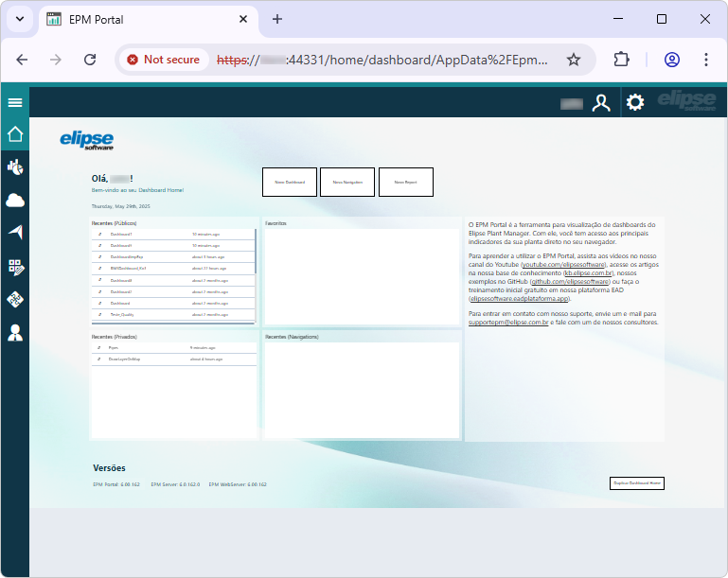Click the blue Elipse Software logo on the dashboard

pos(87,140)
